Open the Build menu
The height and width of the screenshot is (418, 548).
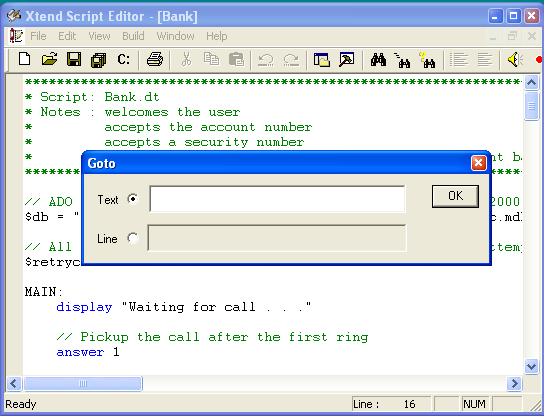click(133, 36)
